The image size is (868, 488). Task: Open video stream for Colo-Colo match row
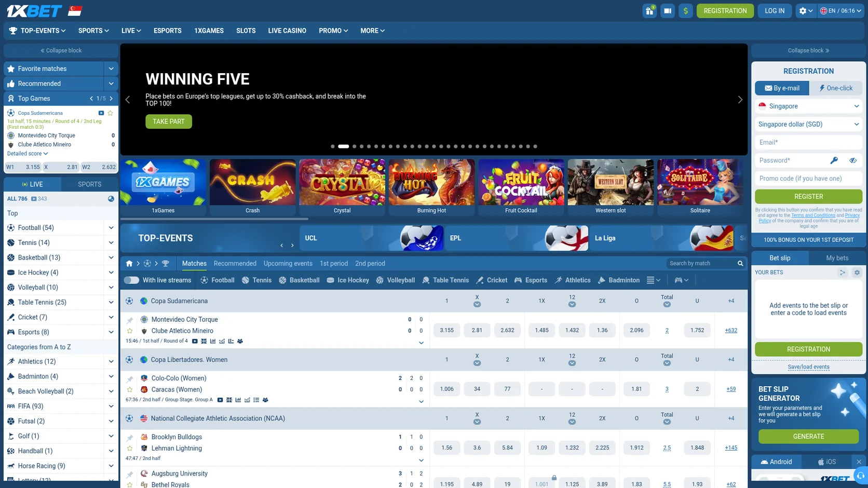(x=220, y=400)
